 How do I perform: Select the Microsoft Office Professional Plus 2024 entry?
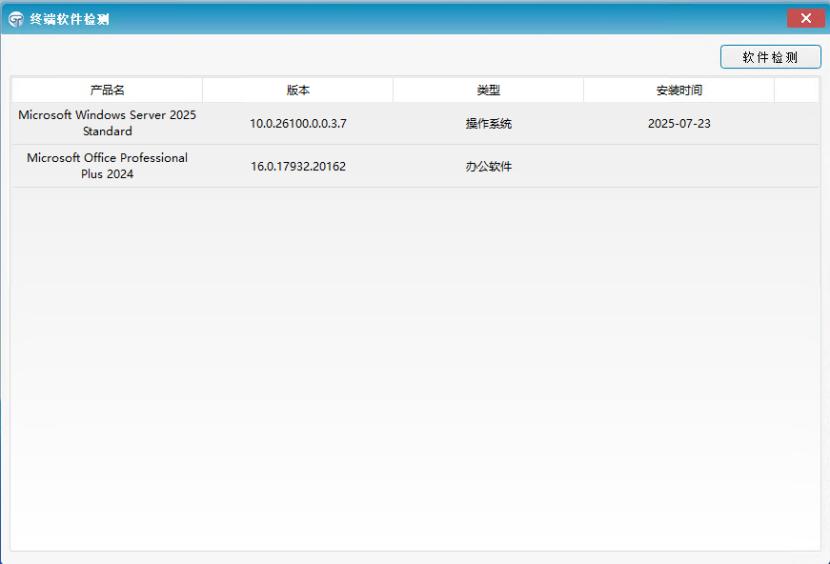point(107,166)
